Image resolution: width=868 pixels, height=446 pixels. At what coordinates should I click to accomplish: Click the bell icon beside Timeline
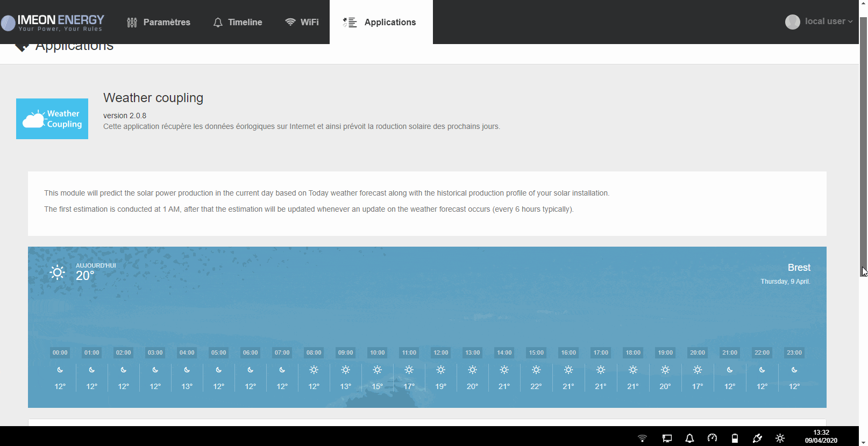point(218,22)
